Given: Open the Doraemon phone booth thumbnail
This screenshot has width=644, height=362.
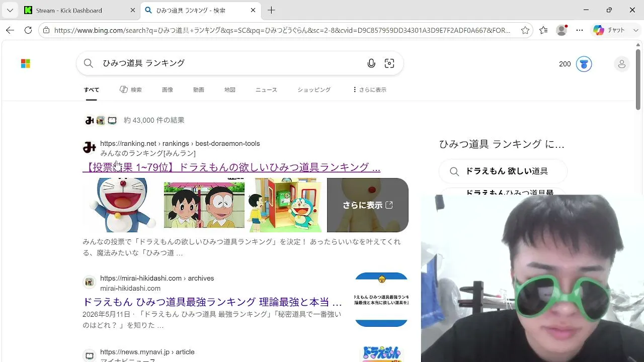Looking at the screenshot, I should [x=286, y=205].
